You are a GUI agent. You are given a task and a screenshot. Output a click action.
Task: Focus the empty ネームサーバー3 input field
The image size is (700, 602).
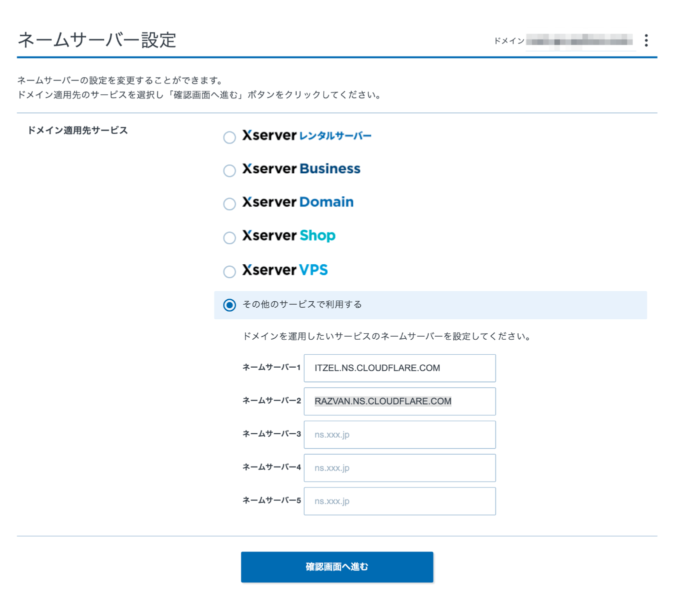pyautogui.click(x=399, y=435)
